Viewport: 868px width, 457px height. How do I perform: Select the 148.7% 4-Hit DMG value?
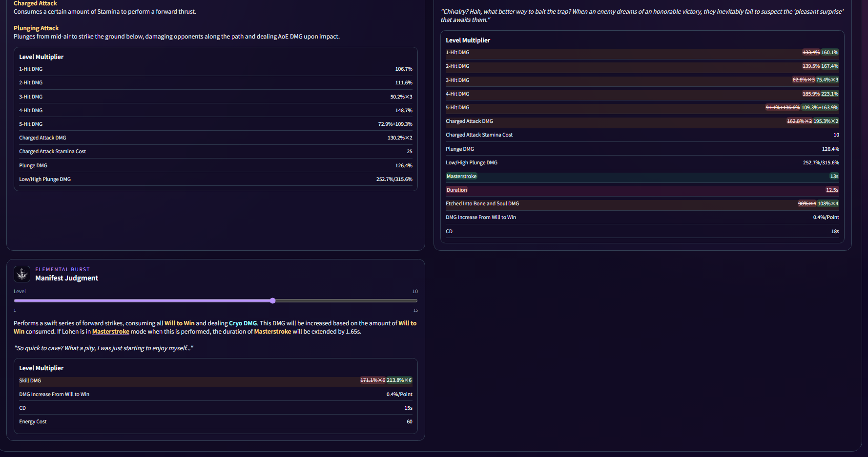404,111
